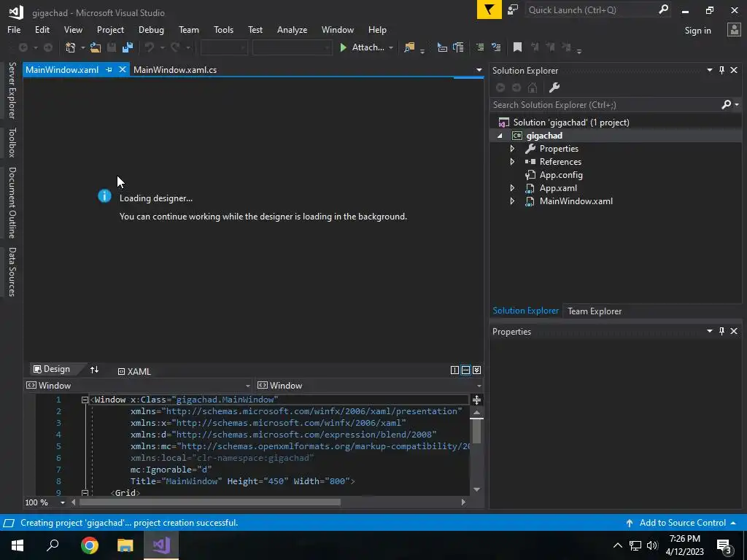The image size is (747, 560).
Task: Expand the App.xaml node
Action: point(512,188)
